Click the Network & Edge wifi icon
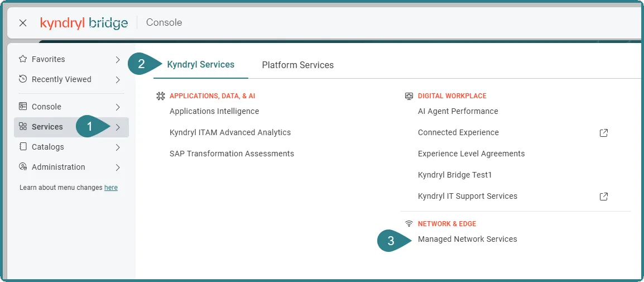Image resolution: width=644 pixels, height=282 pixels. (x=408, y=224)
